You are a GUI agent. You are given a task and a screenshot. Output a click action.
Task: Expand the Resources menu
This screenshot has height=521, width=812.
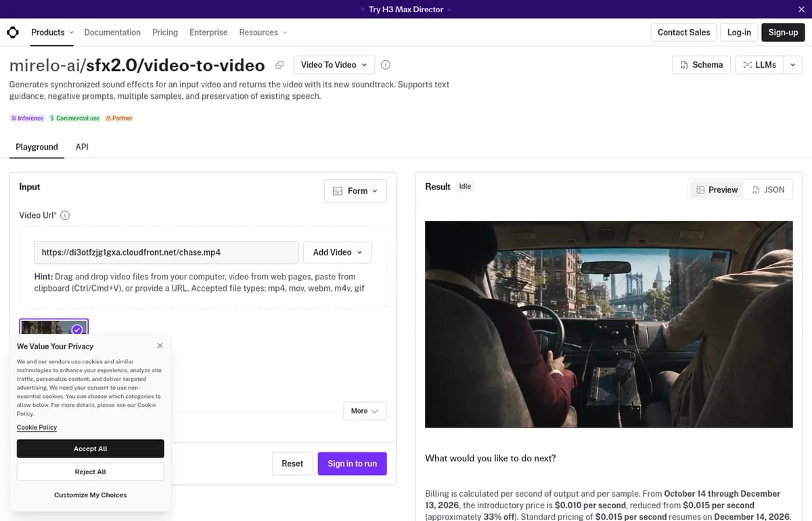[263, 32]
